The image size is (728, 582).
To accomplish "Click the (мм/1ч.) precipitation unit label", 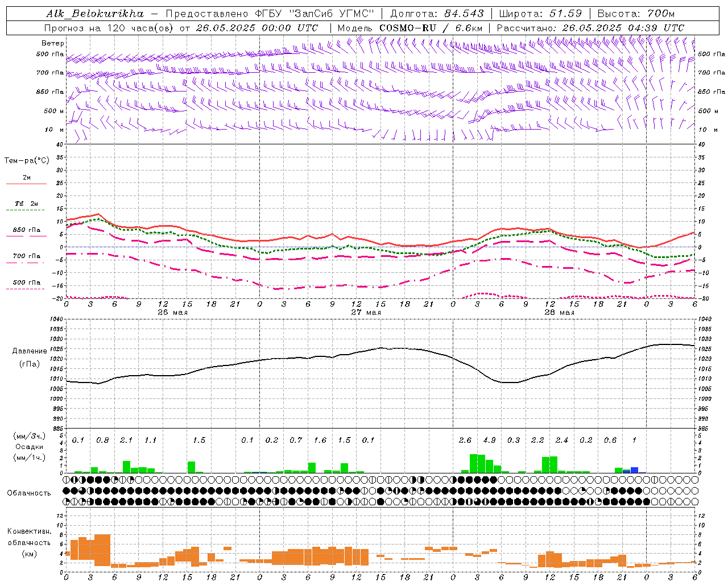I will (28, 458).
